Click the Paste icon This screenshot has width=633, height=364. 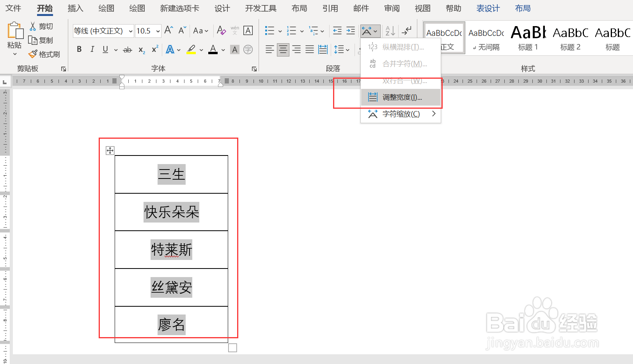[15, 31]
